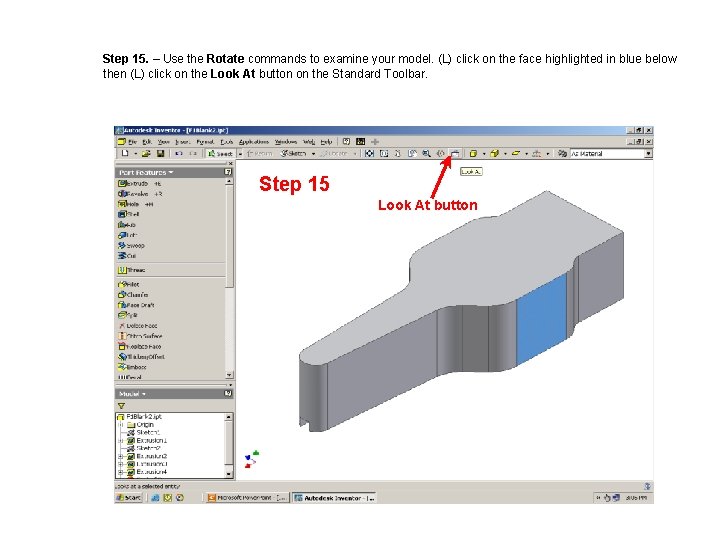Choose the Loft feature tool
Image resolution: width=720 pixels, height=540 pixels.
(x=128, y=235)
